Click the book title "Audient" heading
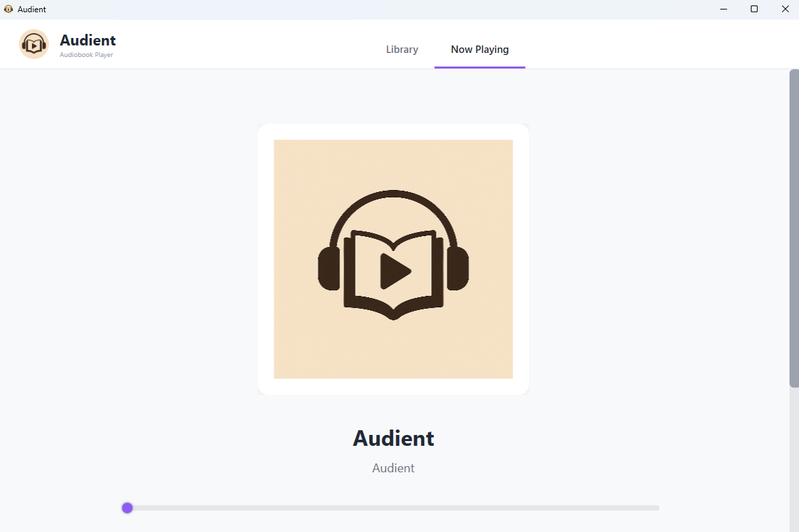Screen dimensions: 799x532 coord(393,438)
